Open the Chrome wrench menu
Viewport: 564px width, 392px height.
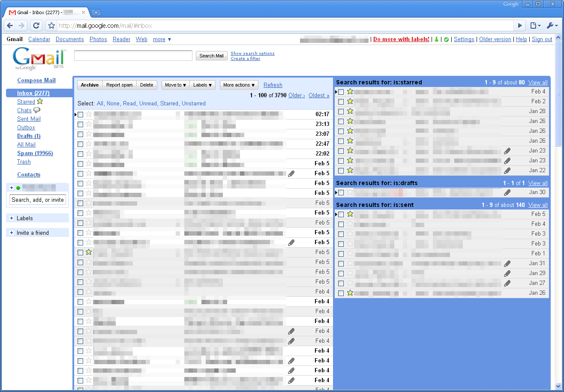click(x=552, y=26)
